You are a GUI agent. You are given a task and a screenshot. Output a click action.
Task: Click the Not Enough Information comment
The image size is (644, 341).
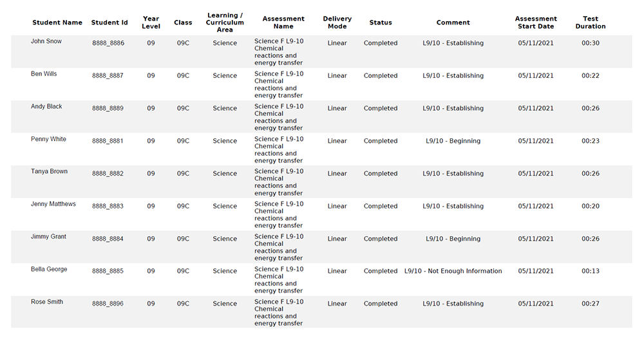[453, 272]
